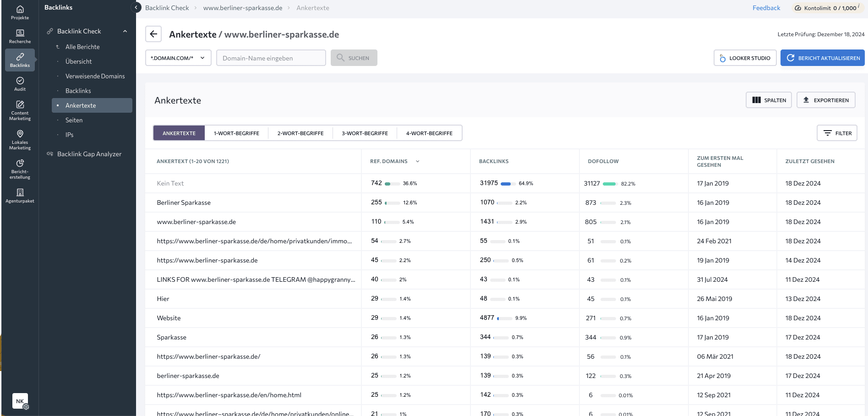This screenshot has width=868, height=416.
Task: Click the Sparkasse anchor text row
Action: pos(171,337)
